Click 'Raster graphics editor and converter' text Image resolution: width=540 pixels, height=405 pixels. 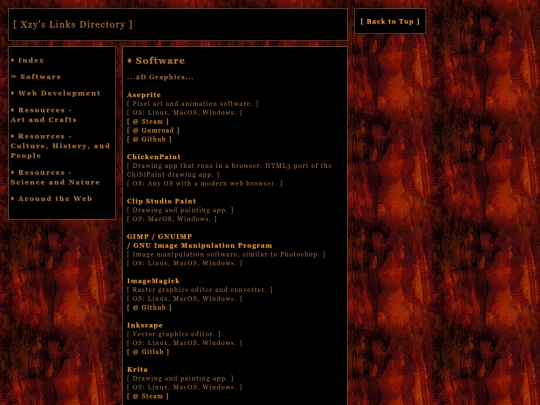(x=200, y=290)
